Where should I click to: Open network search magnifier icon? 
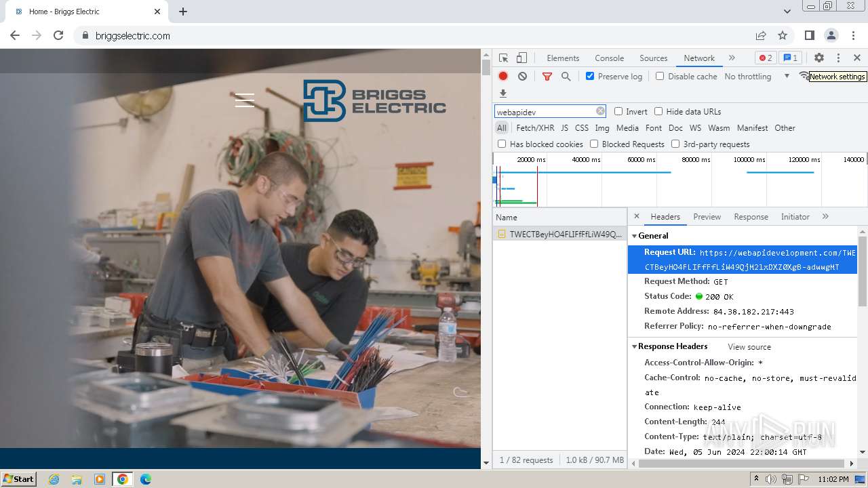point(566,77)
